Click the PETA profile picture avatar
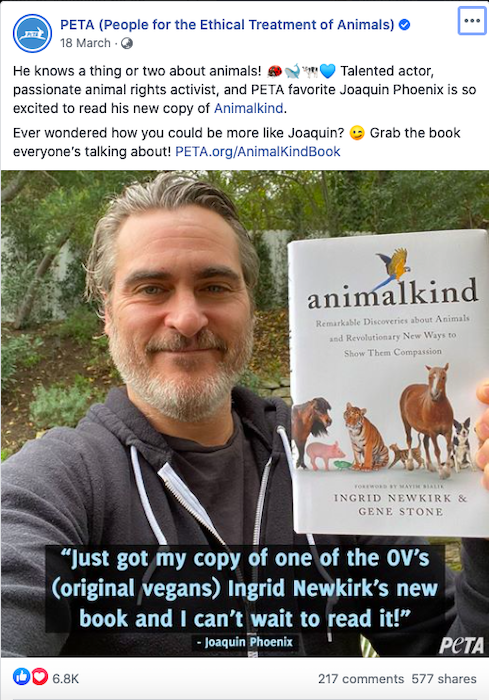Screen dimensions: 489x700 click(x=33, y=33)
